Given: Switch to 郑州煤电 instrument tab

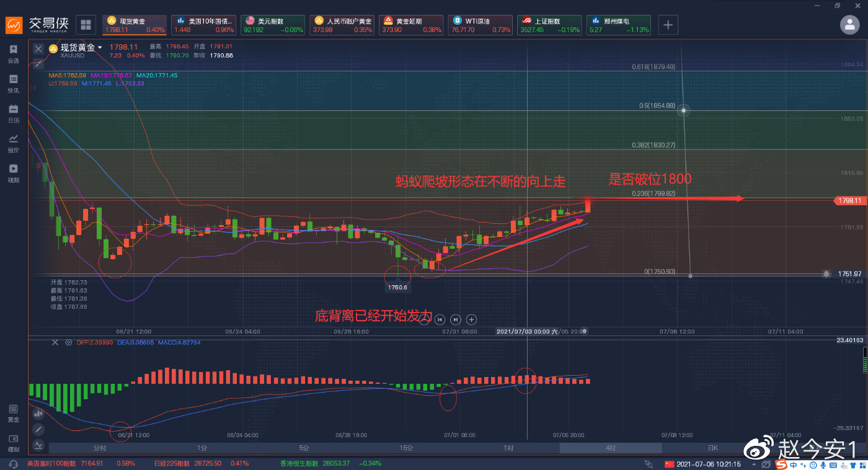Looking at the screenshot, I should 619,25.
